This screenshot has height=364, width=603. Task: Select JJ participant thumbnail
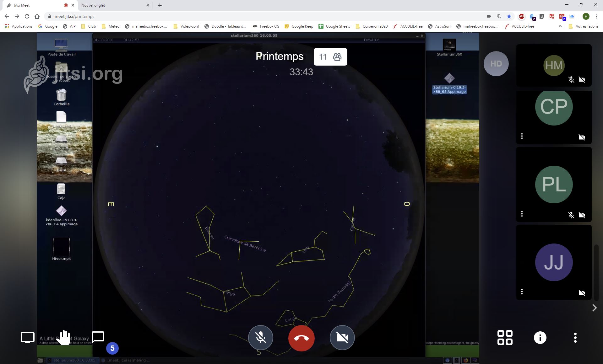point(554,262)
